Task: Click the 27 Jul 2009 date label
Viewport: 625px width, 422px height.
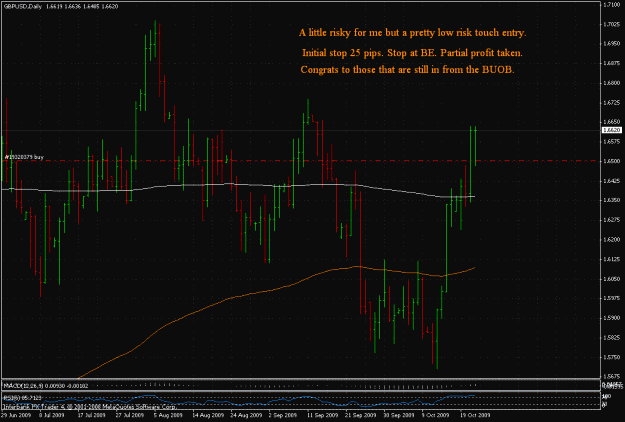Action: 130,415
